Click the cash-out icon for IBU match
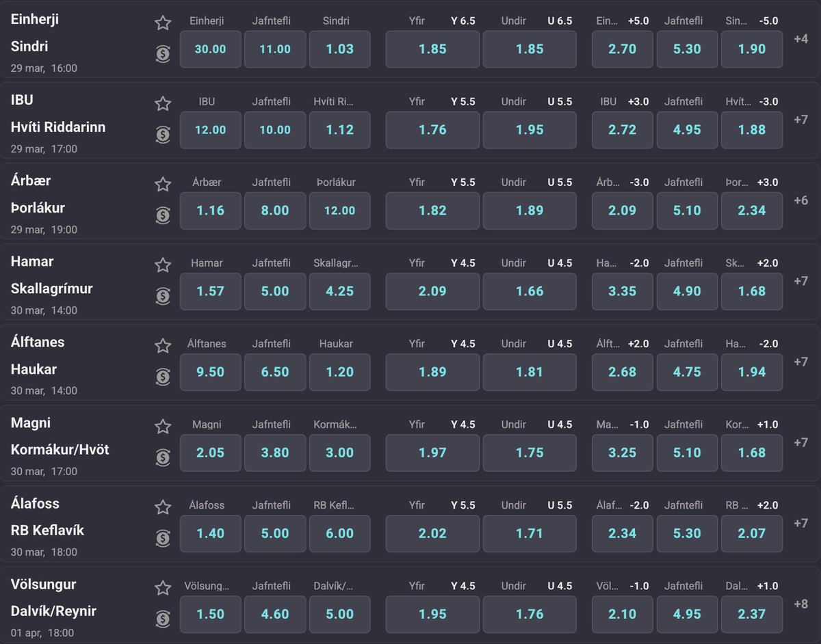 click(163, 135)
